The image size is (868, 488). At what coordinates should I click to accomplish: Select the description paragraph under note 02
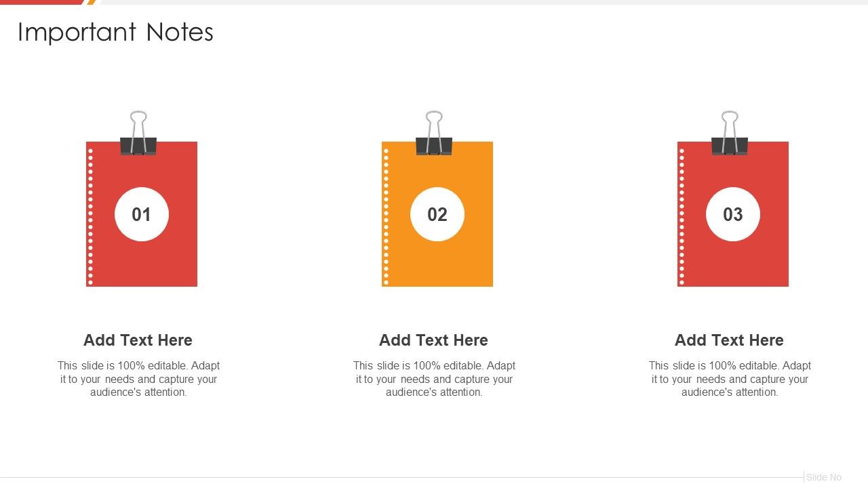pyautogui.click(x=434, y=379)
